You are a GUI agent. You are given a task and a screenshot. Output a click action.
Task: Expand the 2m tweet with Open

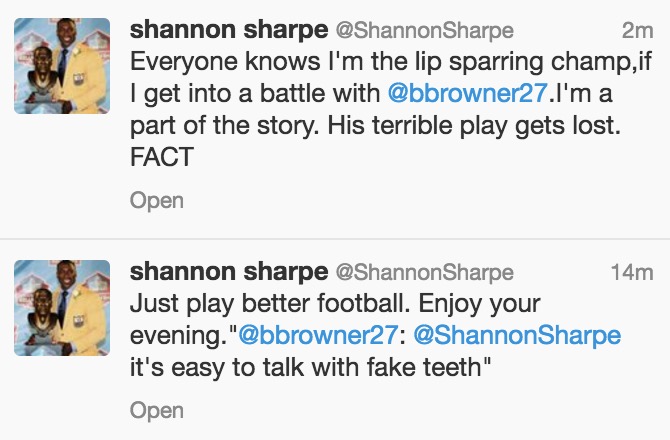(157, 200)
